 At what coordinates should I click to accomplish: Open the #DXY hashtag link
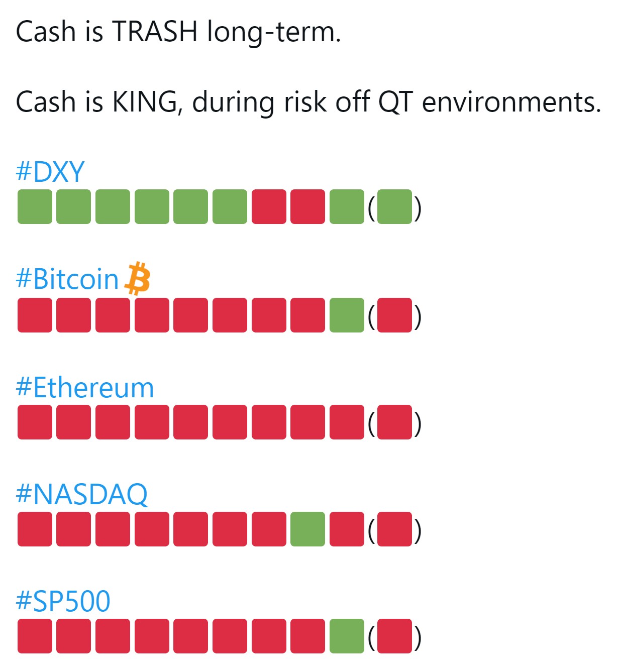click(50, 172)
